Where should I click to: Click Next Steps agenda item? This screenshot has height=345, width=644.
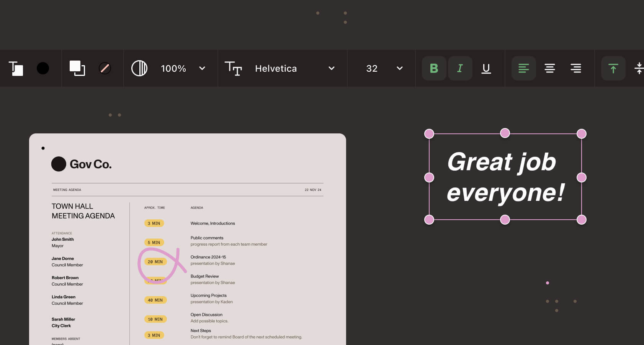click(x=201, y=330)
